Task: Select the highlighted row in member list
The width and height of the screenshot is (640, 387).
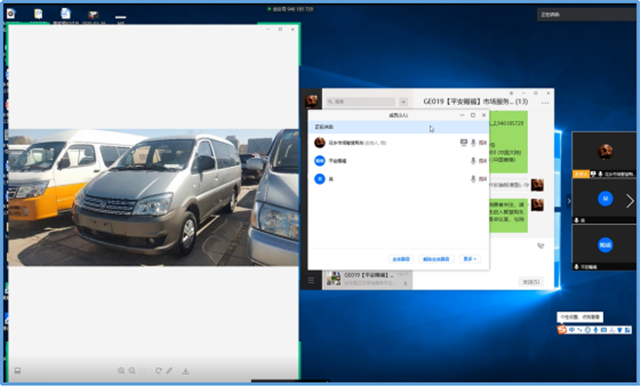Action: [x=398, y=127]
